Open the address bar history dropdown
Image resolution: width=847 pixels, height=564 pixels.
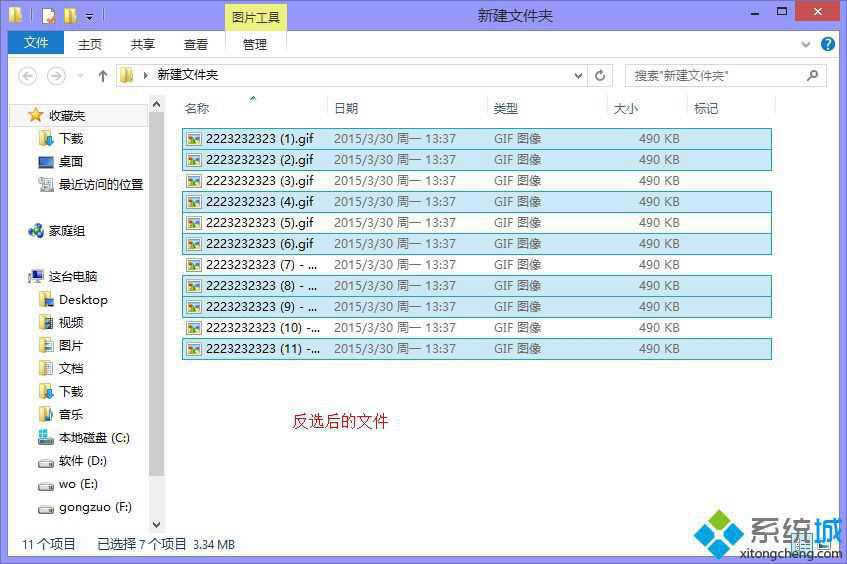click(579, 75)
